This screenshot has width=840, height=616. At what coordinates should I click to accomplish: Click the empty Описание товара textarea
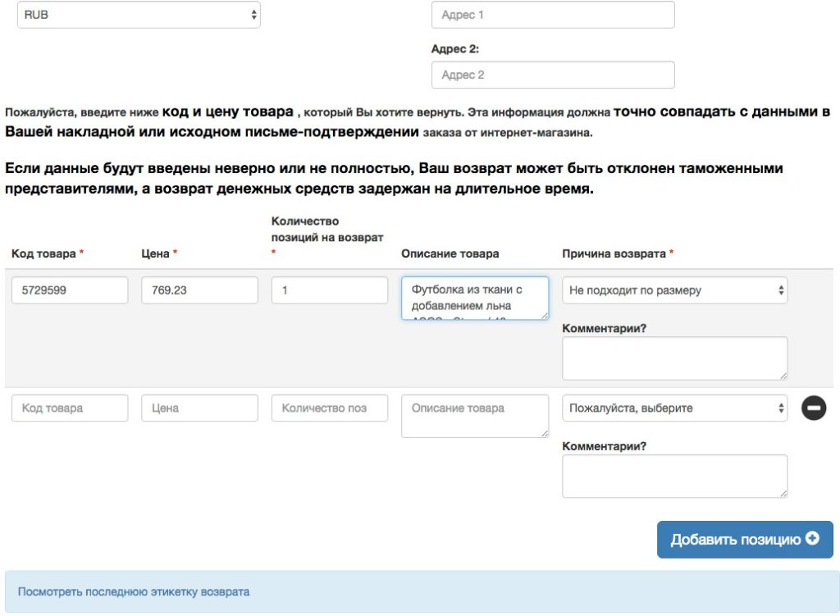[475, 416]
